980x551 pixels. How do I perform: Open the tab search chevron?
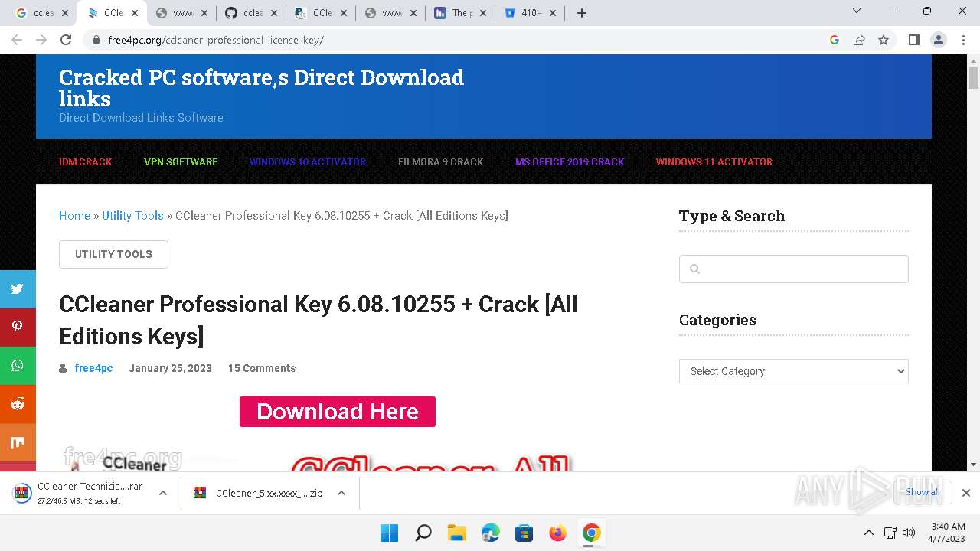pos(857,11)
